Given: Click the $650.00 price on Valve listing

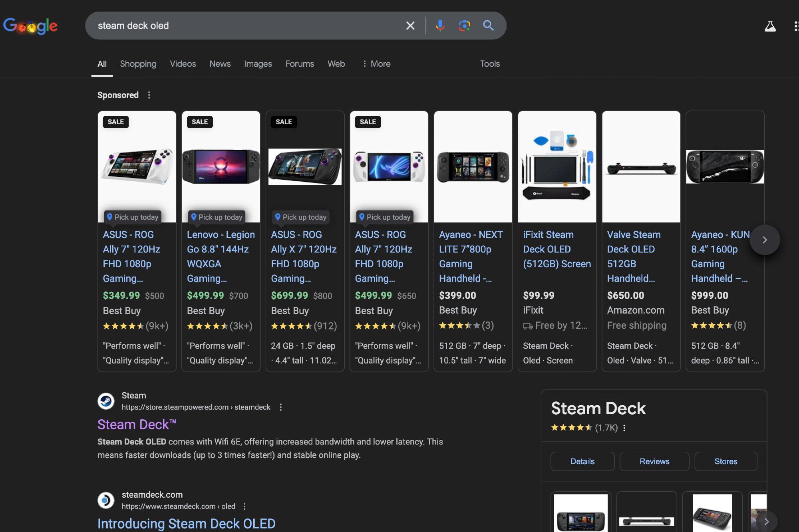Looking at the screenshot, I should 626,296.
